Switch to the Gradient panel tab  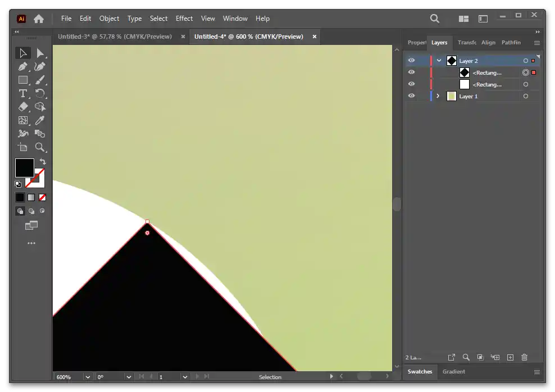[453, 372]
